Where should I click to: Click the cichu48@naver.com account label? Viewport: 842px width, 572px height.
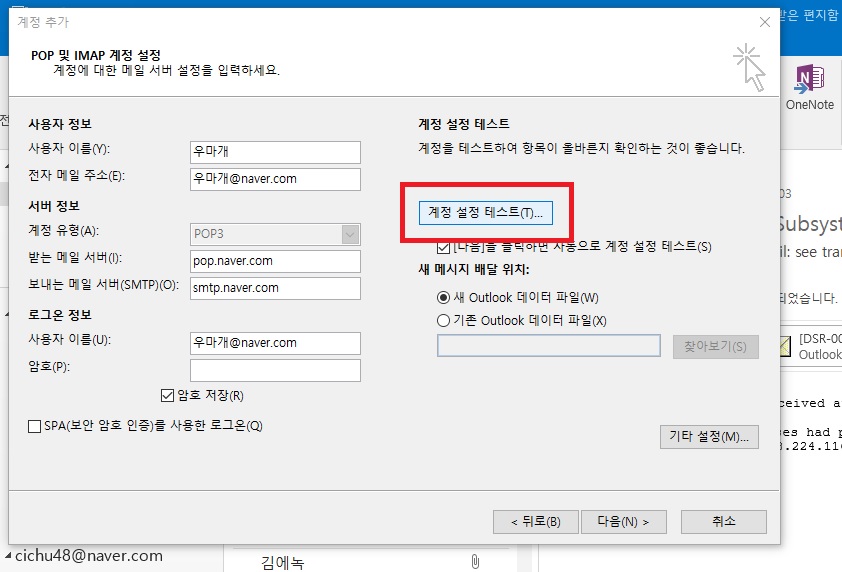click(89, 555)
